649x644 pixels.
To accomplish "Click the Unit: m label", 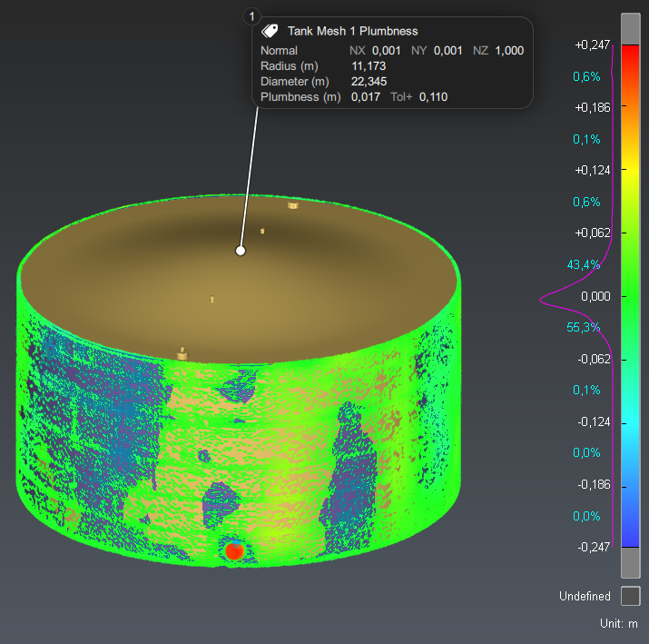I will [x=618, y=624].
